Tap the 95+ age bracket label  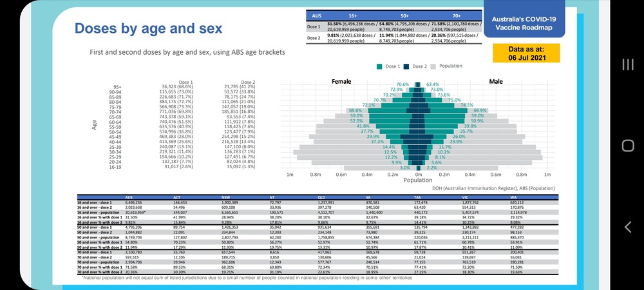[x=117, y=86]
